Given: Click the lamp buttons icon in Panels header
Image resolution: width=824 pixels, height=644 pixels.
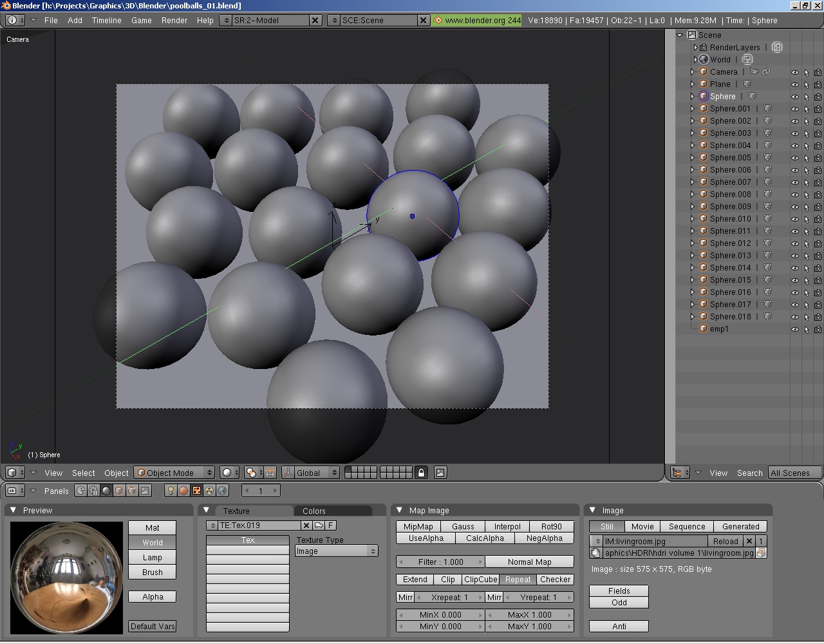Looking at the screenshot, I should (x=171, y=491).
